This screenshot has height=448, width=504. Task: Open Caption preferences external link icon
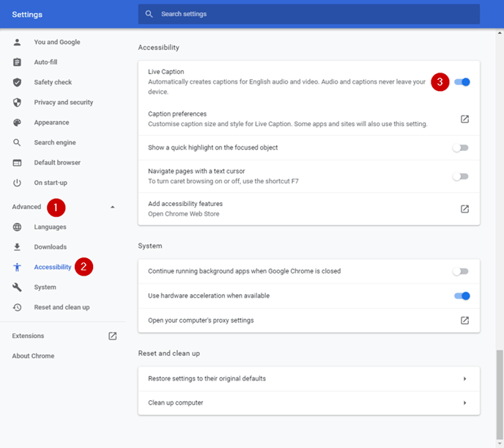tap(464, 119)
